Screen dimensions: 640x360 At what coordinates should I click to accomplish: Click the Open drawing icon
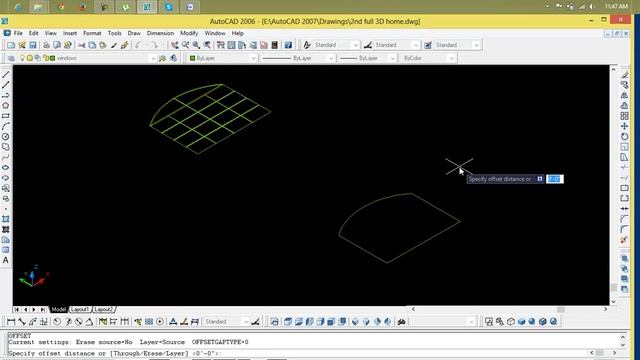coord(22,45)
